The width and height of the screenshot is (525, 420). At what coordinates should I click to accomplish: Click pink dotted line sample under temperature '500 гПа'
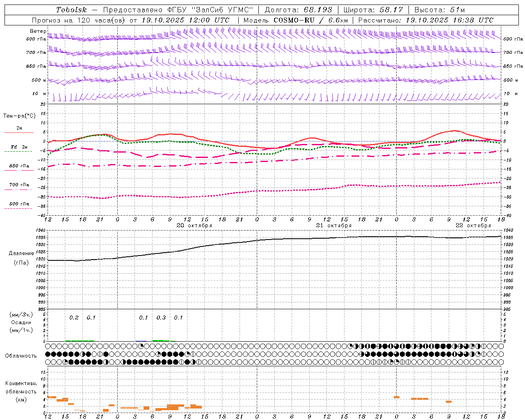pos(18,209)
